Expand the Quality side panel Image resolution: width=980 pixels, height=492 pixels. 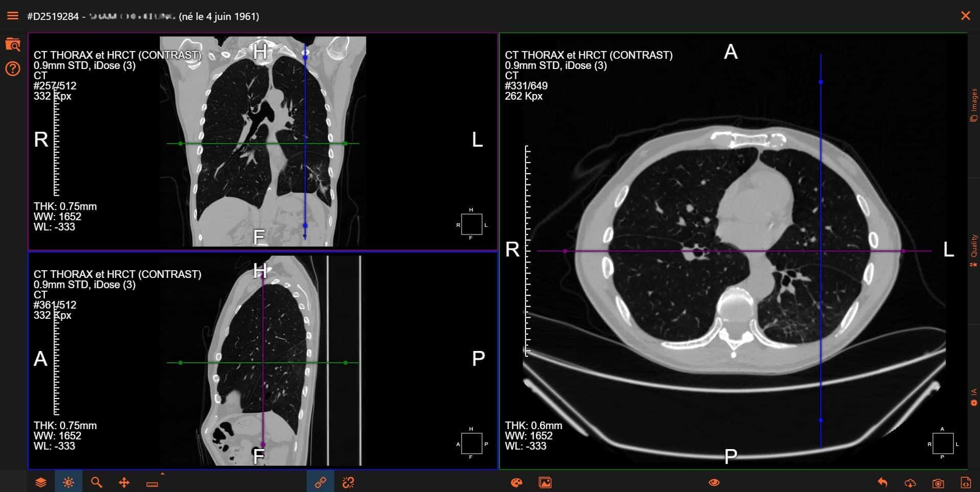click(974, 251)
